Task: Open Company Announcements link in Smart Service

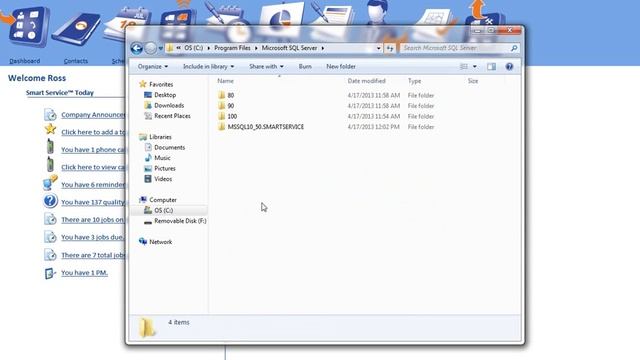Action: (93, 115)
